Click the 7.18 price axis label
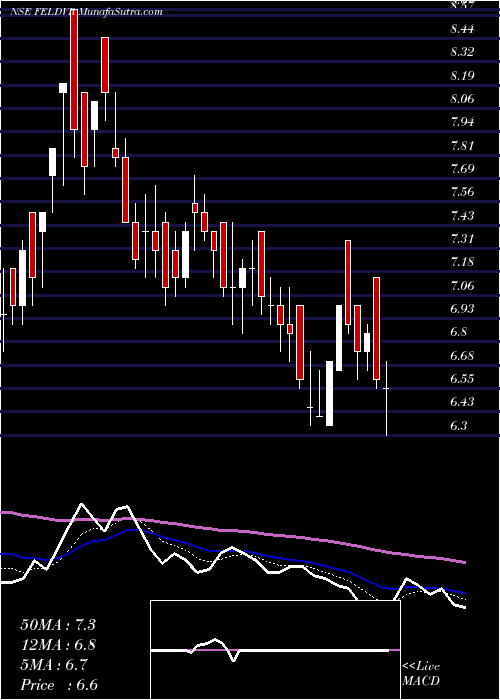 pyautogui.click(x=462, y=262)
